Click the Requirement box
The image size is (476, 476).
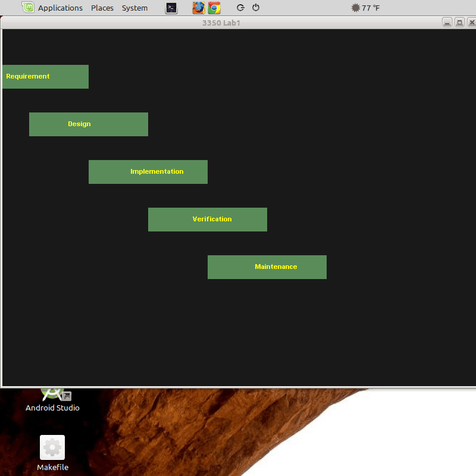(x=46, y=77)
